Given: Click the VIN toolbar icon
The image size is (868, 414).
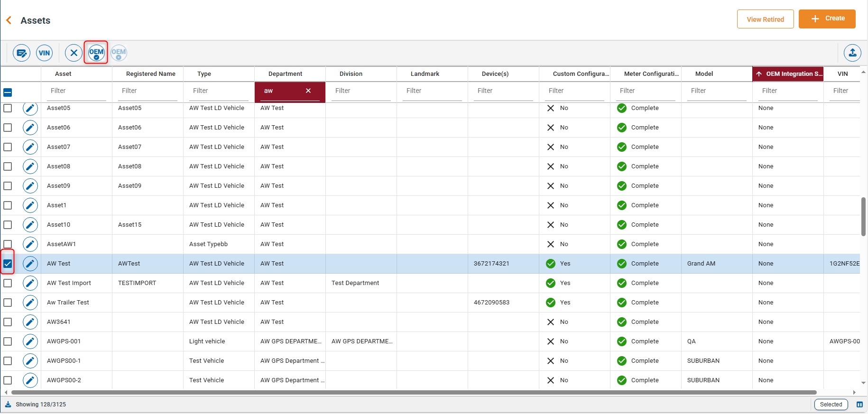Looking at the screenshot, I should coord(45,53).
